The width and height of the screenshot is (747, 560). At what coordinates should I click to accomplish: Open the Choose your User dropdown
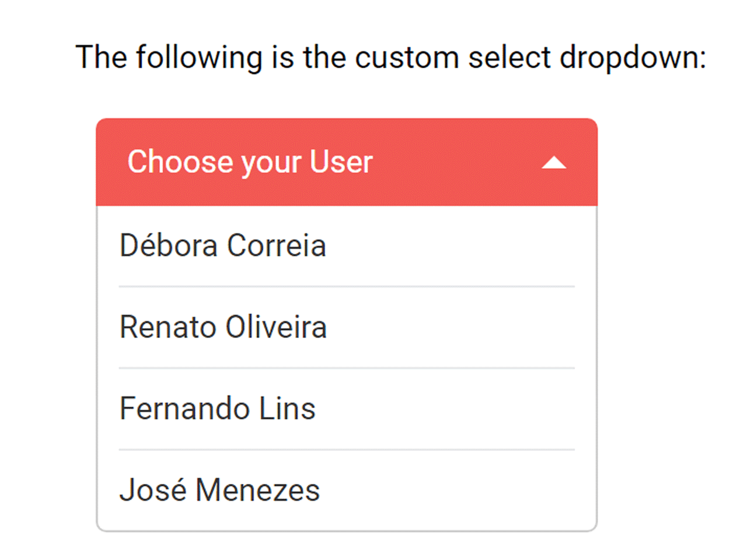click(347, 162)
